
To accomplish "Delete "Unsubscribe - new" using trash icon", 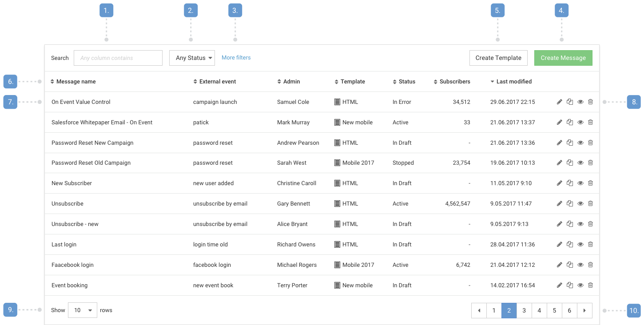I will [x=590, y=224].
